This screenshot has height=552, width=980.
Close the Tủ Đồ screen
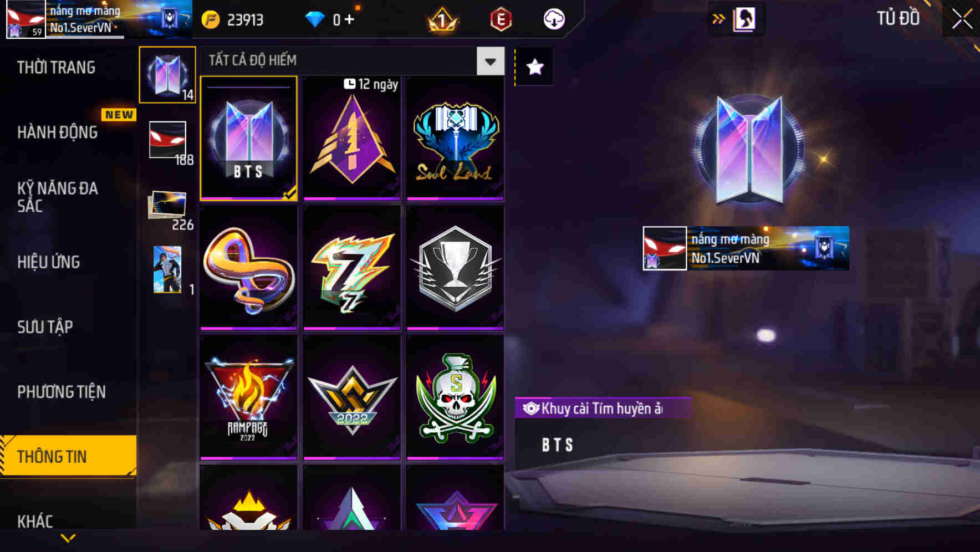(x=962, y=19)
